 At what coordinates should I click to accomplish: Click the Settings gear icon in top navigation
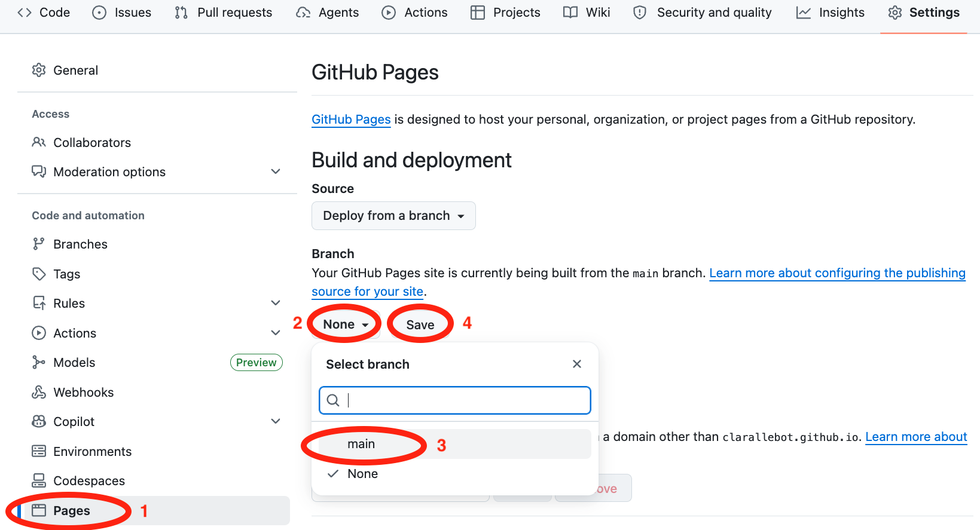(x=895, y=13)
